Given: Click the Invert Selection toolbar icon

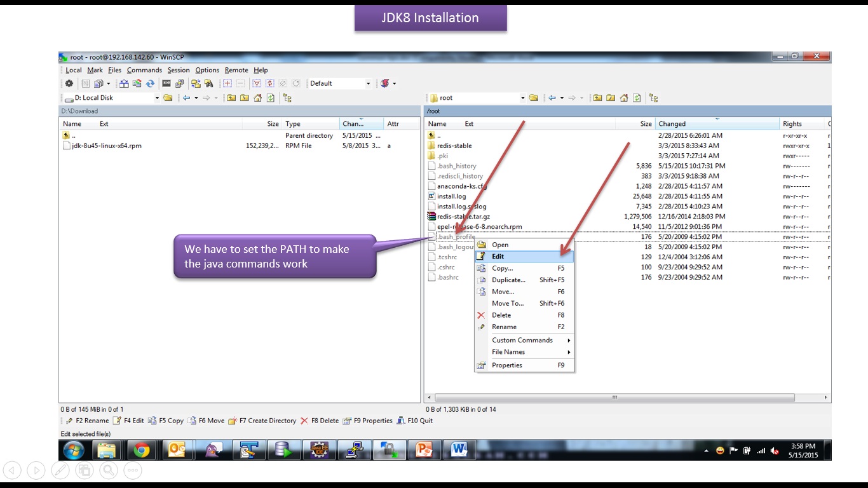Looking at the screenshot, I should tap(270, 83).
